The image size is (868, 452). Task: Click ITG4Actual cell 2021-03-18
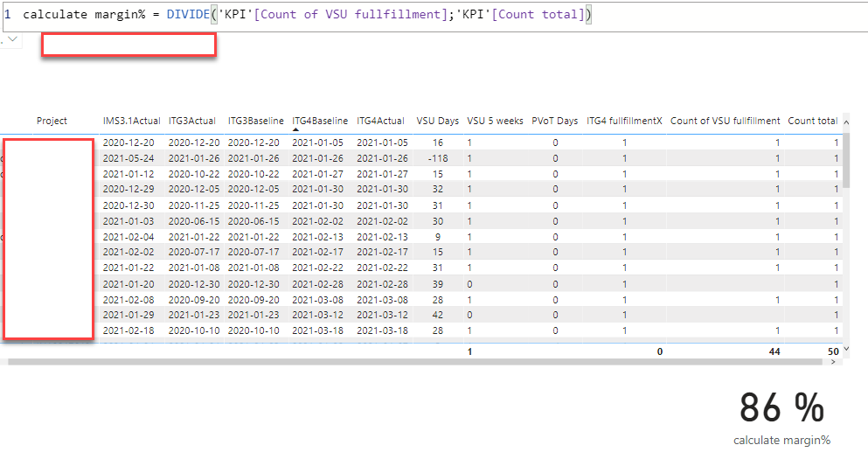tap(383, 330)
